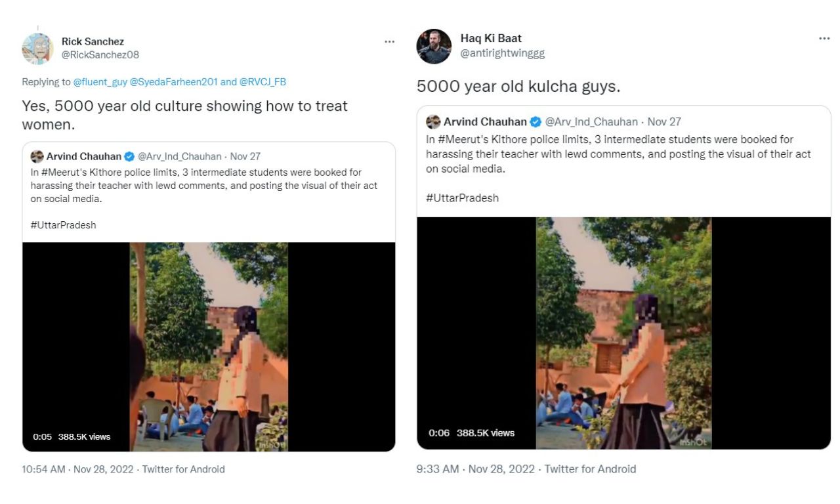The image size is (840, 504).
Task: Click @antirightwinggg handle
Action: 502,53
